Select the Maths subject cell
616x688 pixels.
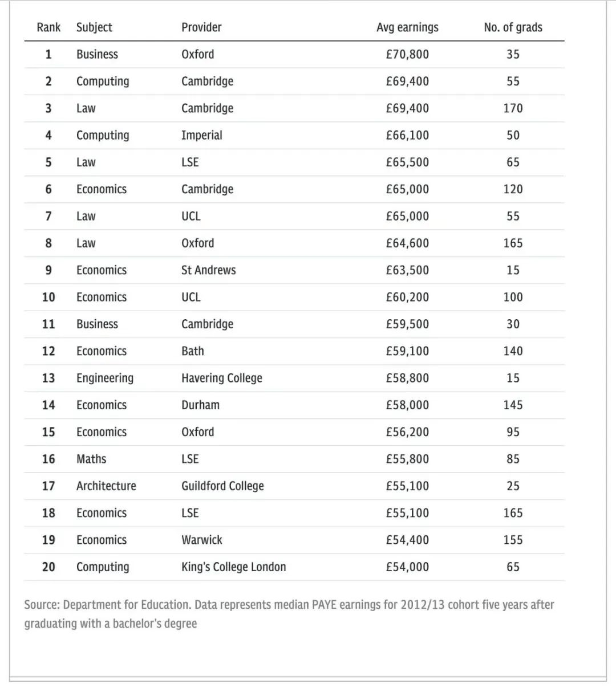[91, 459]
